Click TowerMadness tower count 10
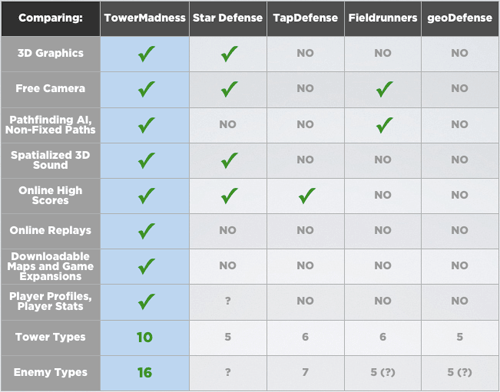 coord(145,337)
